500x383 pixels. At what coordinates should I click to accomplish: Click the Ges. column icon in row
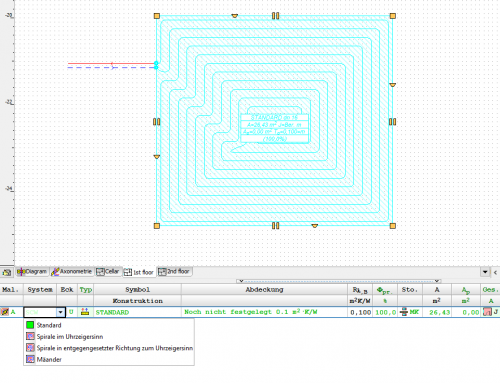coord(487,312)
